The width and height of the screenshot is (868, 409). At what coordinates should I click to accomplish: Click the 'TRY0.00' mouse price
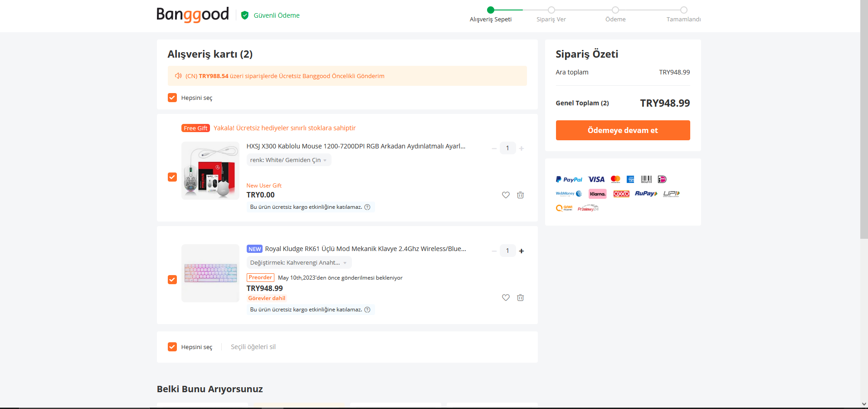pyautogui.click(x=260, y=195)
